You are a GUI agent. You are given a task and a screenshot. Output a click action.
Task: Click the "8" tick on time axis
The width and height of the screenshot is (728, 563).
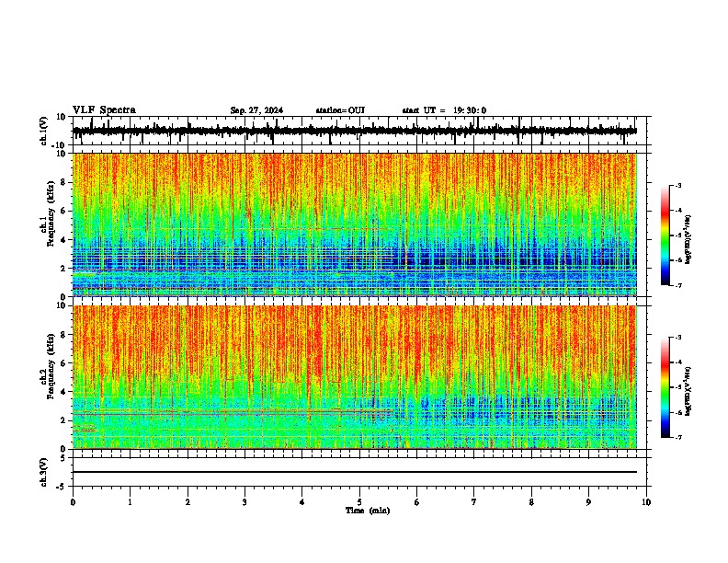(531, 502)
